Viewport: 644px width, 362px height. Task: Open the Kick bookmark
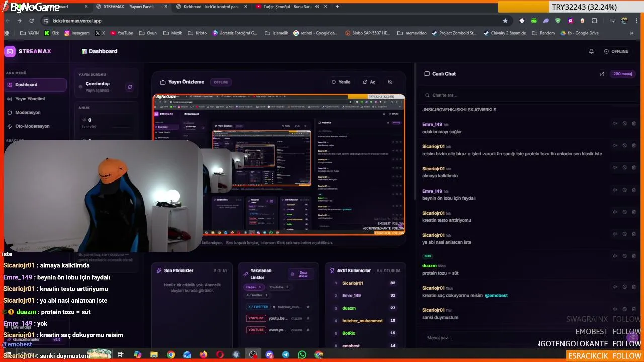click(51, 33)
